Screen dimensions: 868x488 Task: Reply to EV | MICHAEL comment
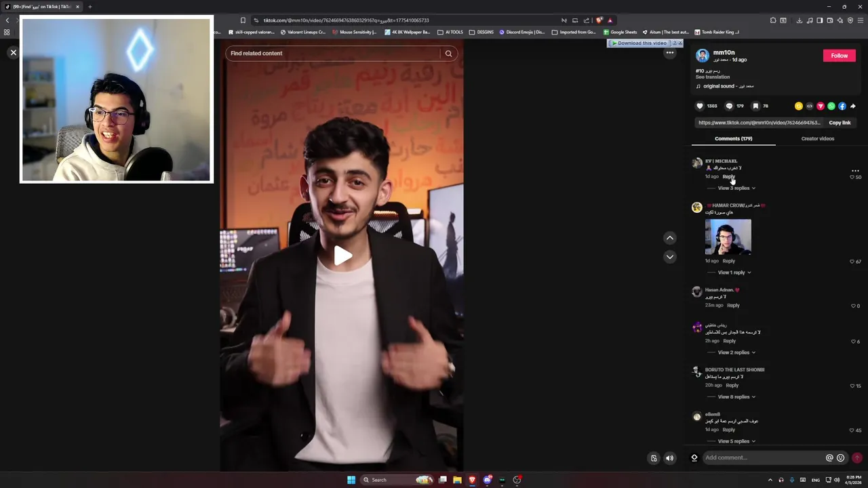(x=728, y=176)
